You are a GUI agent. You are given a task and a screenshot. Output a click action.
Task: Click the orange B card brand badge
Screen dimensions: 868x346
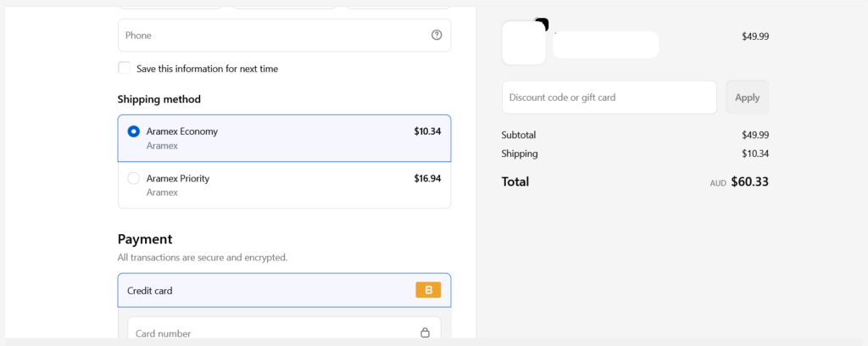428,290
